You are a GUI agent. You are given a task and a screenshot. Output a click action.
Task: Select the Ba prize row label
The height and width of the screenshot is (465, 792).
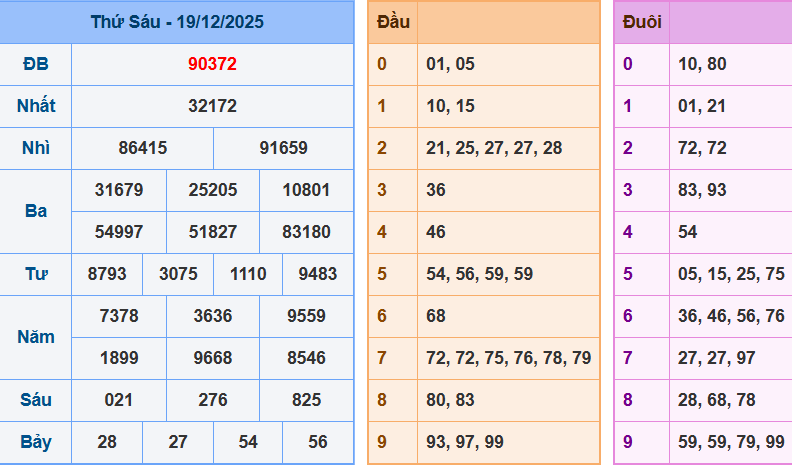(x=36, y=211)
